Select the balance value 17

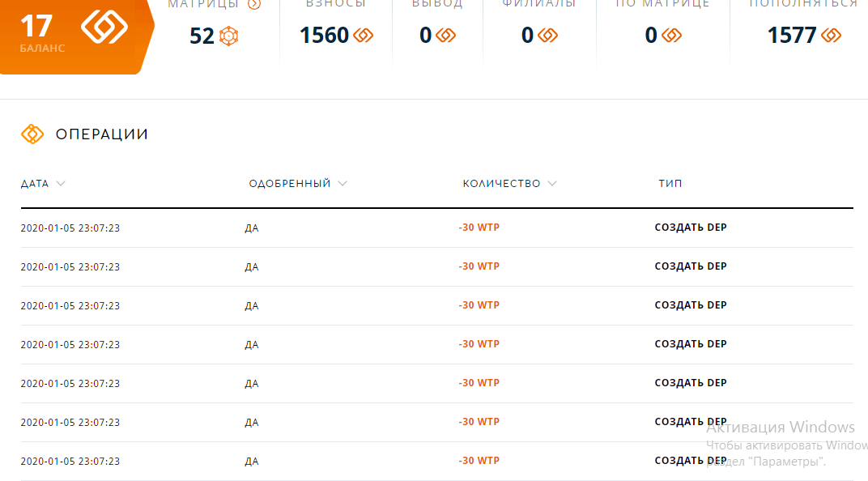[36, 26]
